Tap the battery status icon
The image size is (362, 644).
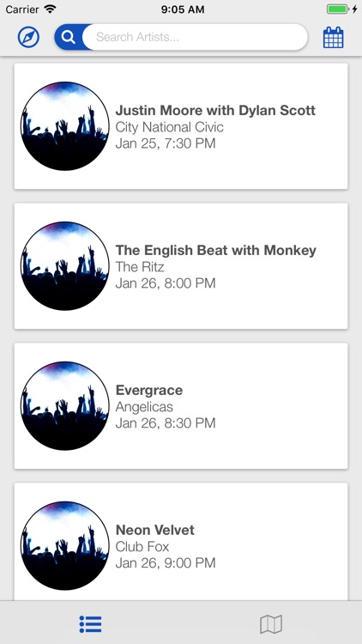pyautogui.click(x=338, y=9)
